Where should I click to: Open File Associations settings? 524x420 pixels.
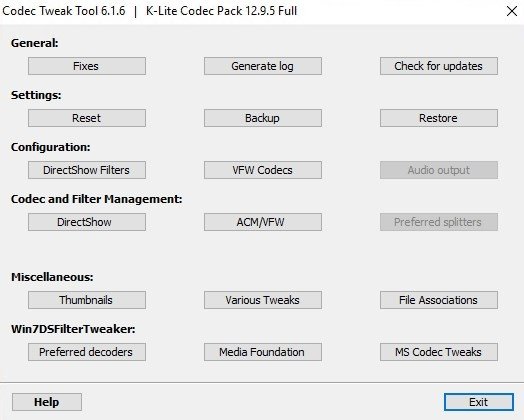coord(439,300)
